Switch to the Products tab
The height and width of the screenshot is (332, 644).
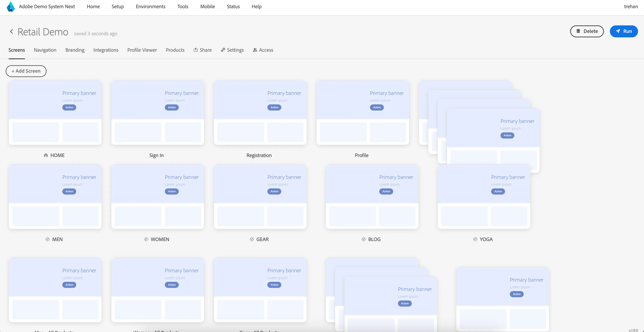click(175, 50)
